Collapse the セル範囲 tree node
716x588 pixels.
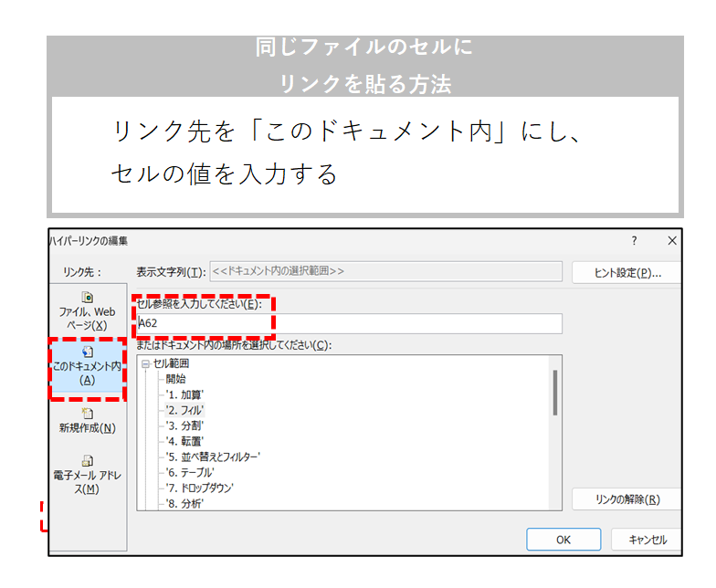pos(145,363)
